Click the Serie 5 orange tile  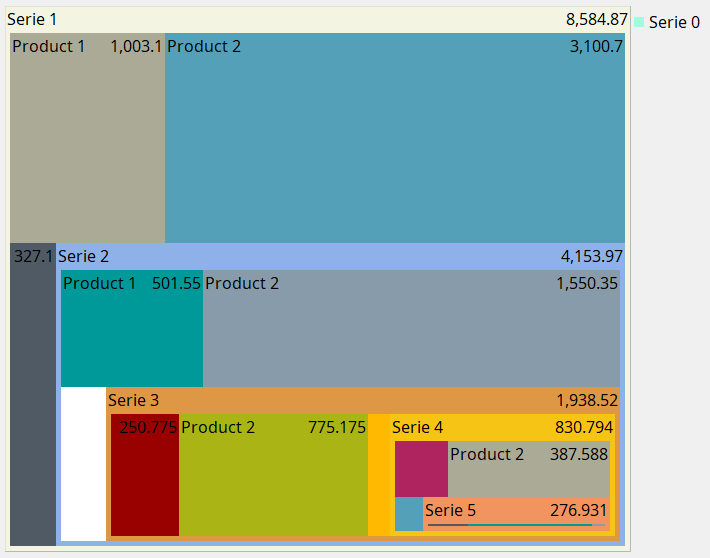pyautogui.click(x=515, y=511)
